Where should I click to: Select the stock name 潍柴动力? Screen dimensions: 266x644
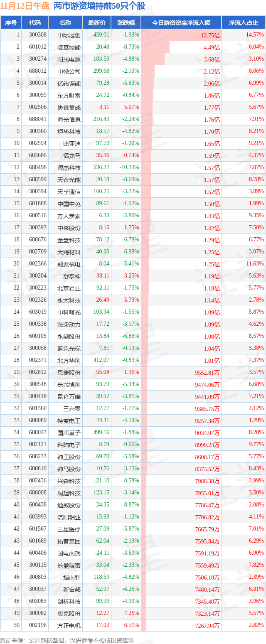pos(69,324)
